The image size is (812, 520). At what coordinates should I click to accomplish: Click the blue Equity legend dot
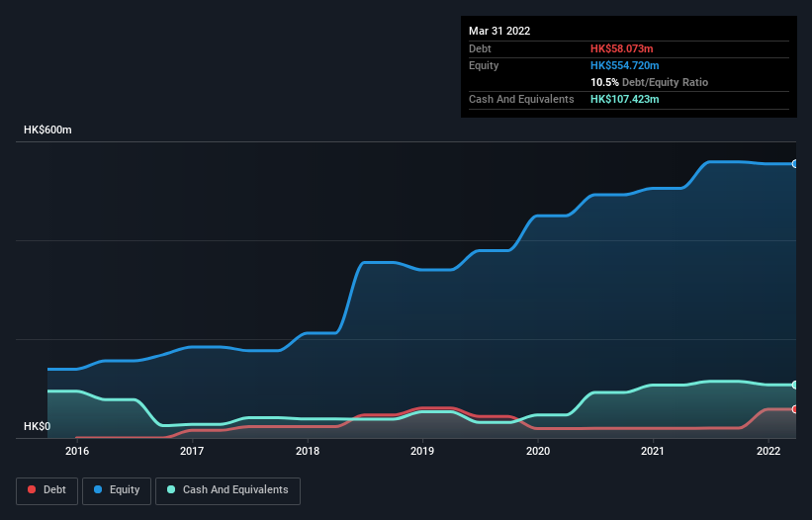(98, 489)
